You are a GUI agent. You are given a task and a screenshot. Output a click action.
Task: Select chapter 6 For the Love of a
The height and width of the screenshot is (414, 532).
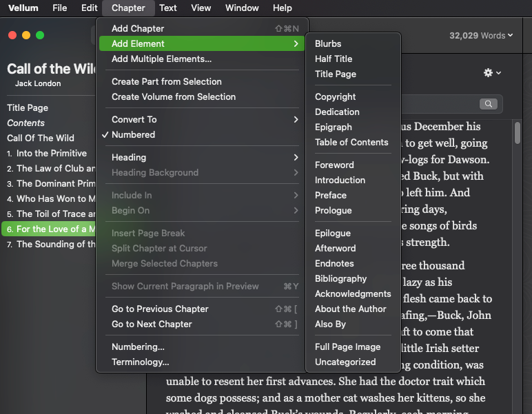(x=48, y=229)
